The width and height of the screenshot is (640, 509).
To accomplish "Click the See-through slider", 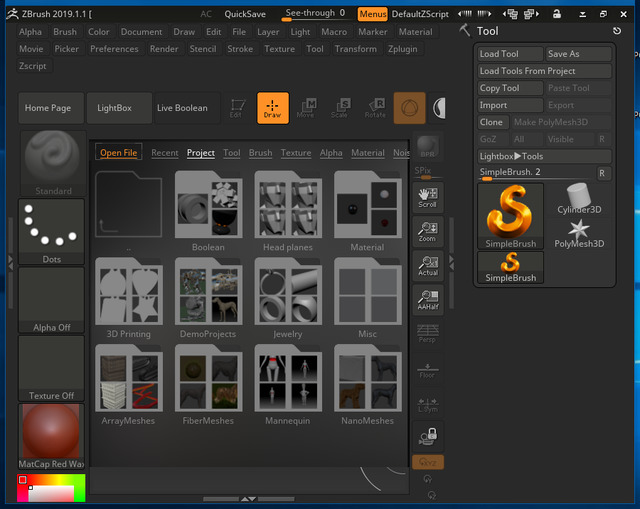I will tap(316, 14).
